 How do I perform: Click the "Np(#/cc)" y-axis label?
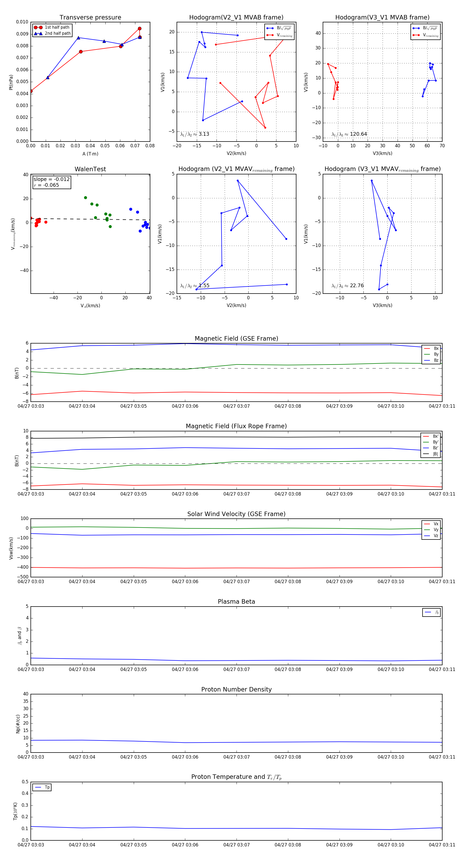click(18, 724)
